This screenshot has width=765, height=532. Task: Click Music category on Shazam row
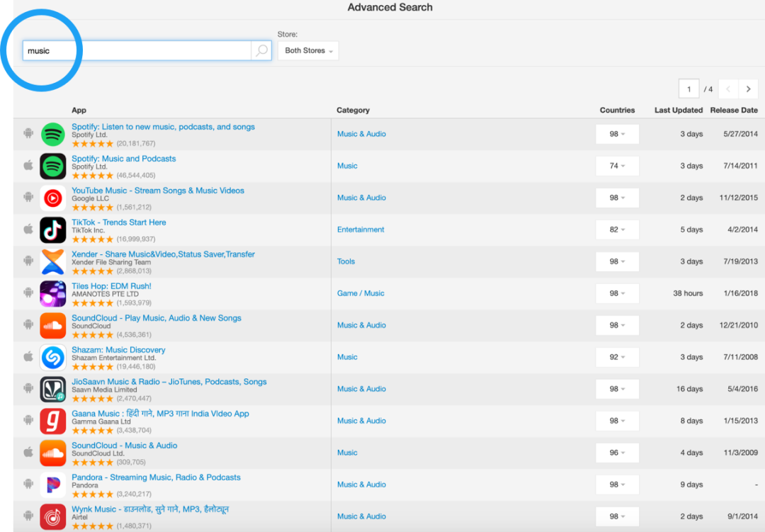tap(347, 357)
